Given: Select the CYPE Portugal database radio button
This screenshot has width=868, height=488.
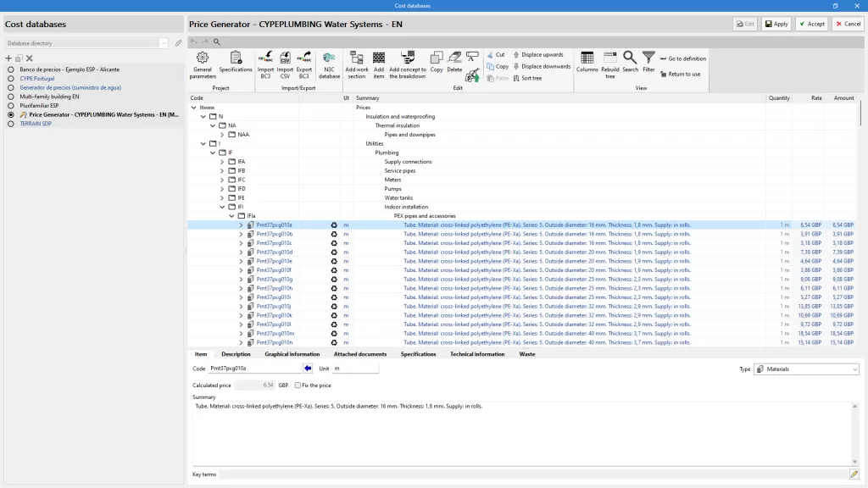Looking at the screenshot, I should tap(11, 78).
